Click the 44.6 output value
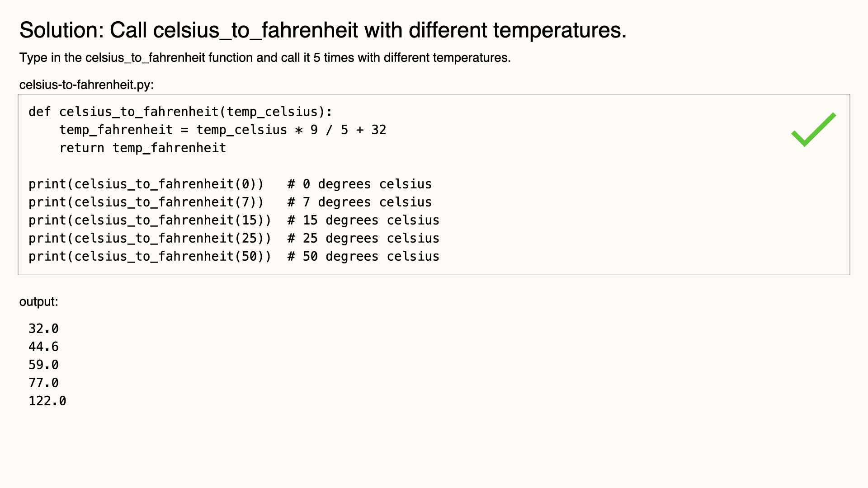868x488 pixels. (44, 347)
